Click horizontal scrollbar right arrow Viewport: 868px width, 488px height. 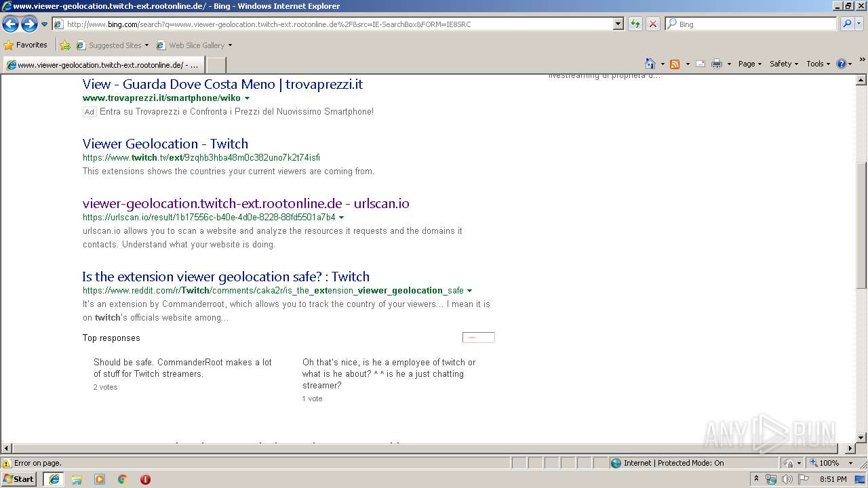coord(850,448)
